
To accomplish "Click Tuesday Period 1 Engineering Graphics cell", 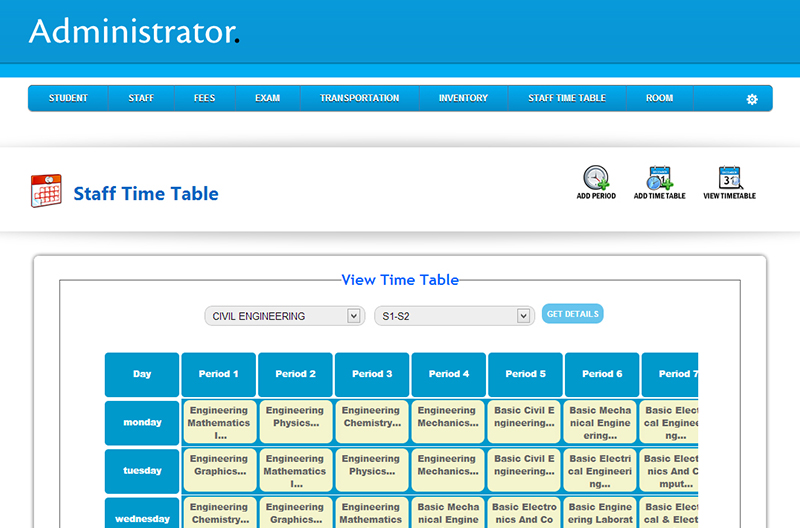I will coord(219,471).
